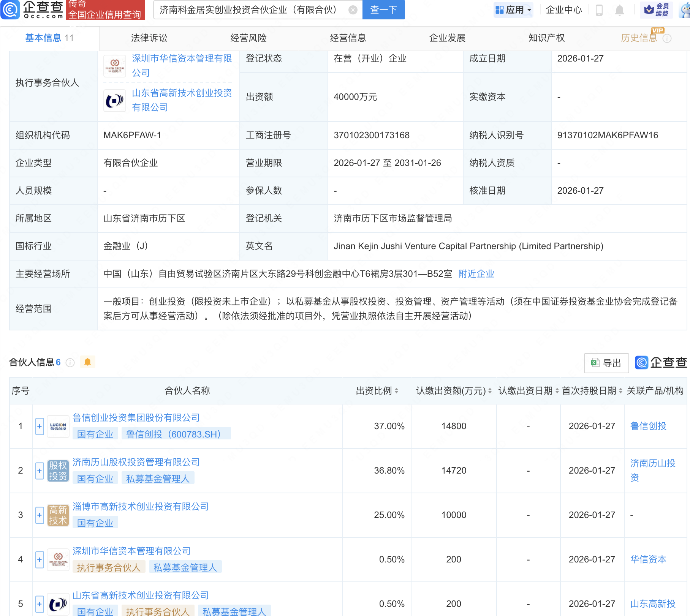Open the 鲁信创投（600783.SH）stock link
This screenshot has height=616, width=690.
(x=176, y=434)
